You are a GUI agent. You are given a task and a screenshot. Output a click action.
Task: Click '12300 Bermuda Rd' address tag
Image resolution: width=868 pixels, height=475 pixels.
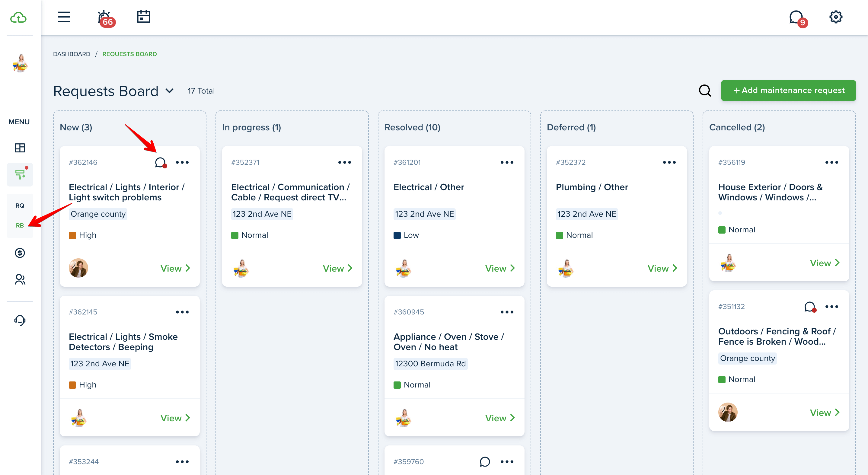[x=430, y=364]
